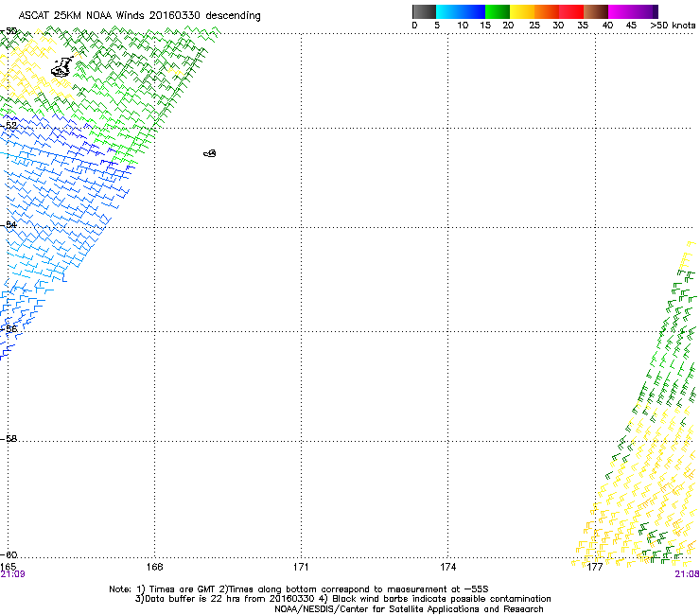Pick the dark purple 45-50 knots legend swatch
Screen dimensions: 700x615
[645, 11]
